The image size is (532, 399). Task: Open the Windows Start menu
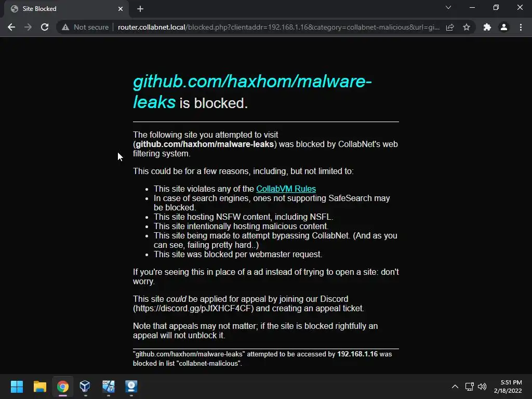(x=17, y=387)
